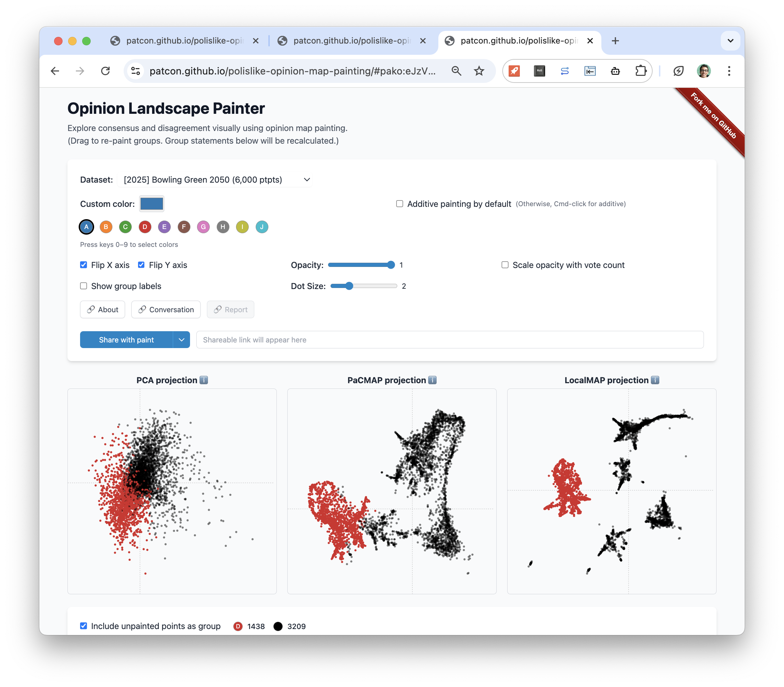The image size is (784, 687).
Task: Click the blue S-curve extension icon
Action: point(565,71)
